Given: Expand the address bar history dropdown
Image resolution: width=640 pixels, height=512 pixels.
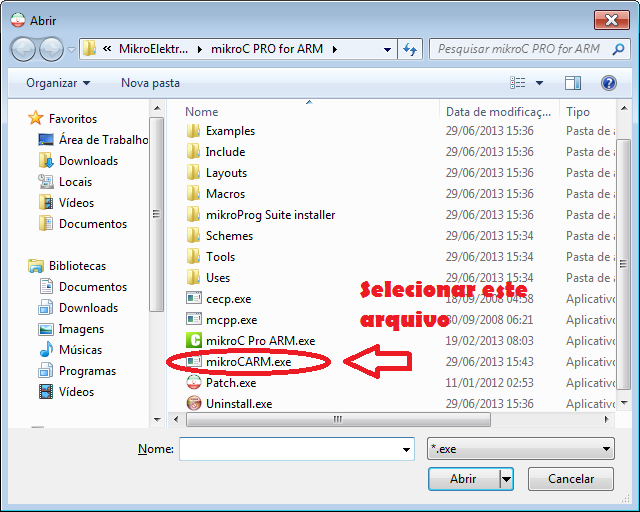Looking at the screenshot, I should (x=387, y=49).
